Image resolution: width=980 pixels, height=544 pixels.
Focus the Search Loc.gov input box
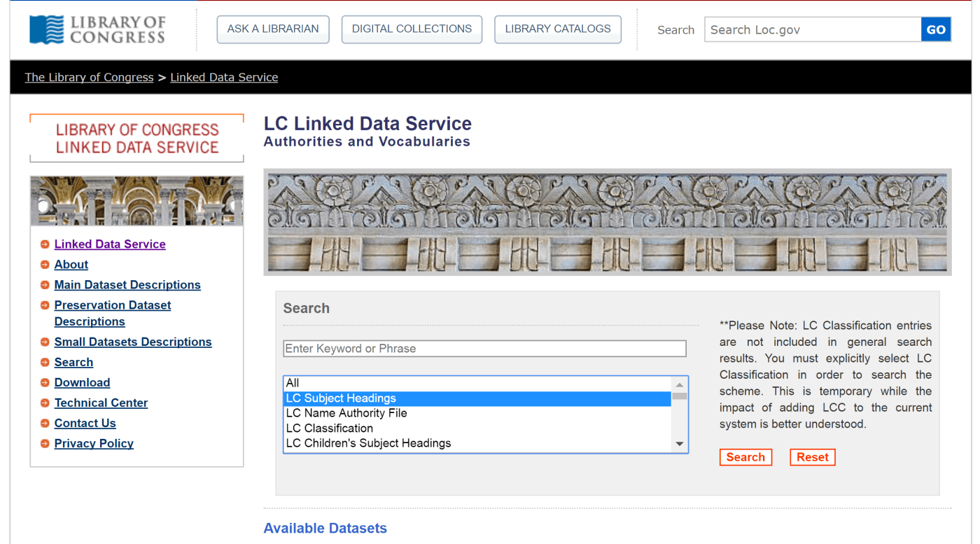click(x=812, y=30)
